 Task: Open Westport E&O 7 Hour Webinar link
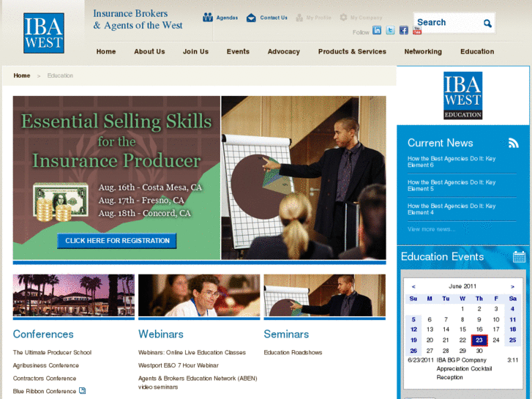pyautogui.click(x=179, y=365)
